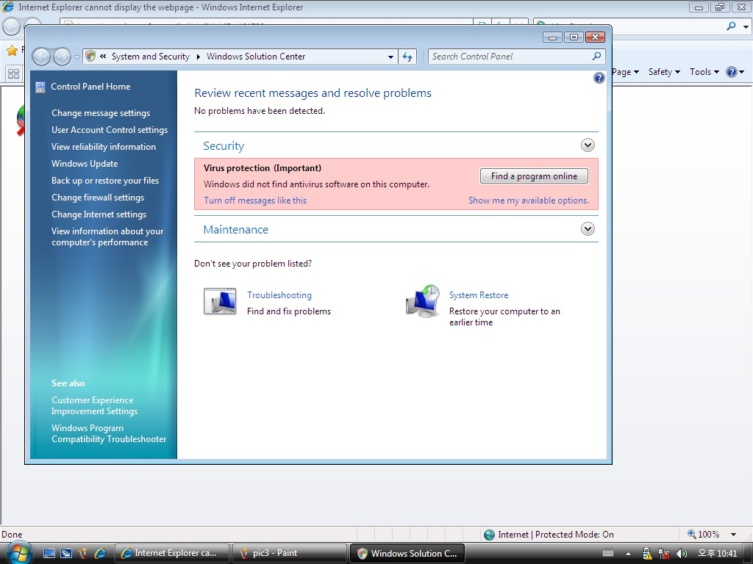
Task: Click the network tray icon with red X
Action: point(664,553)
